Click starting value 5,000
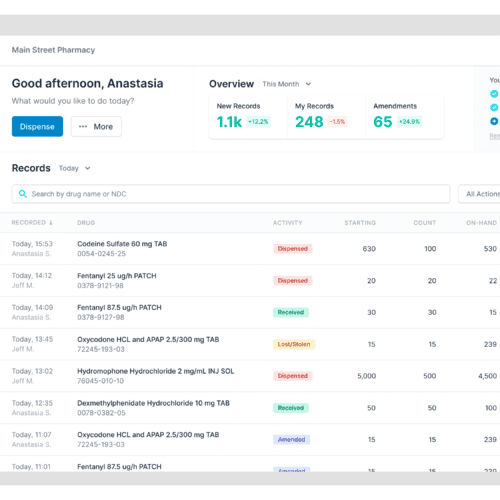Viewport: 500px width, 500px height. (x=367, y=376)
